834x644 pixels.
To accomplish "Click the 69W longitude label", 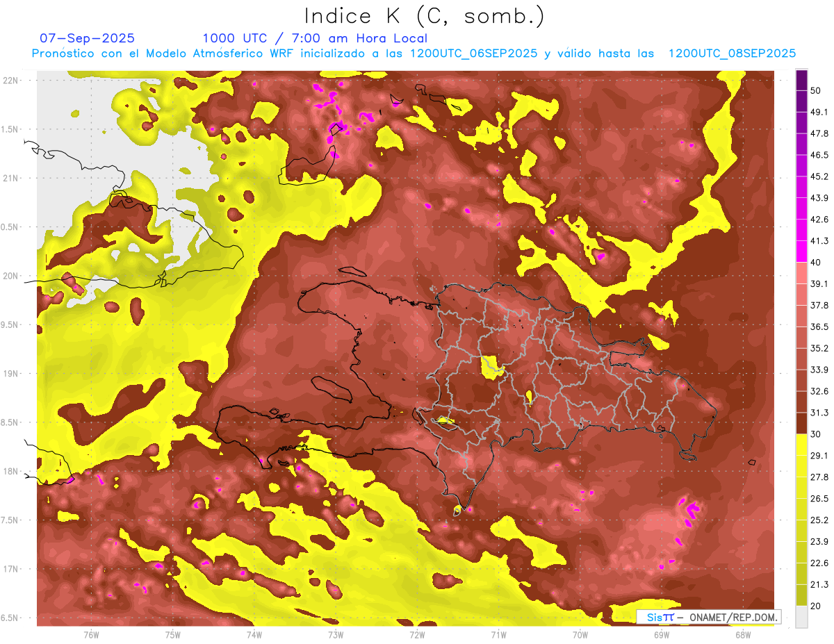I will pyautogui.click(x=662, y=635).
